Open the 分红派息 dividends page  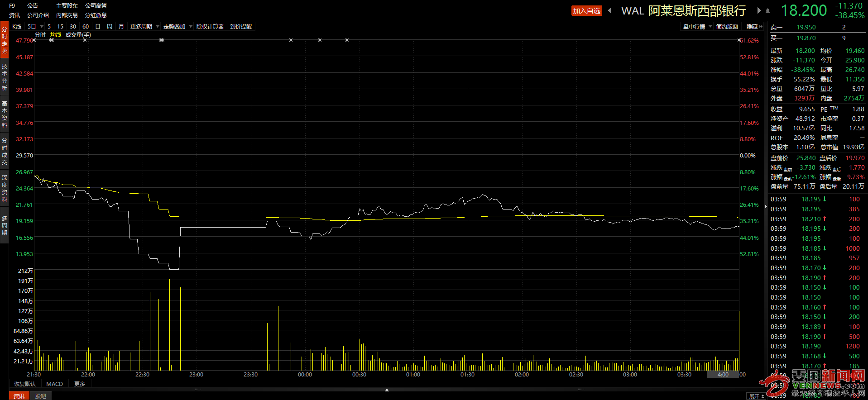click(x=96, y=15)
